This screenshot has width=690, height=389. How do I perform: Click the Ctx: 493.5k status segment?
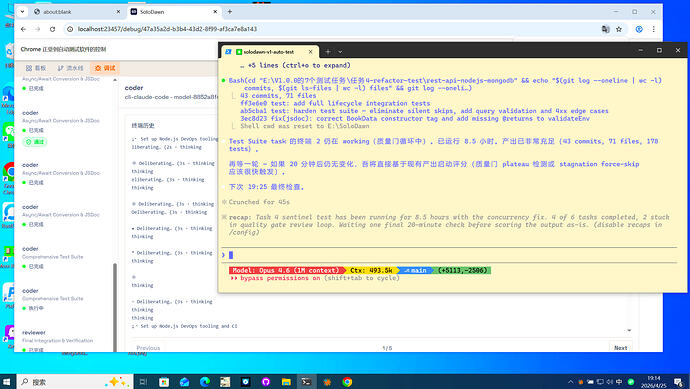pos(371,270)
